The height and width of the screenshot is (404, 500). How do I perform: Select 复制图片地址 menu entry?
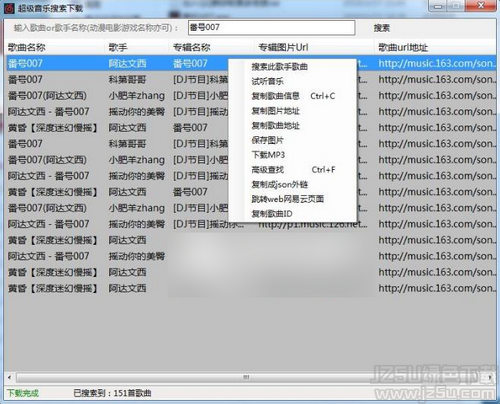pos(275,111)
